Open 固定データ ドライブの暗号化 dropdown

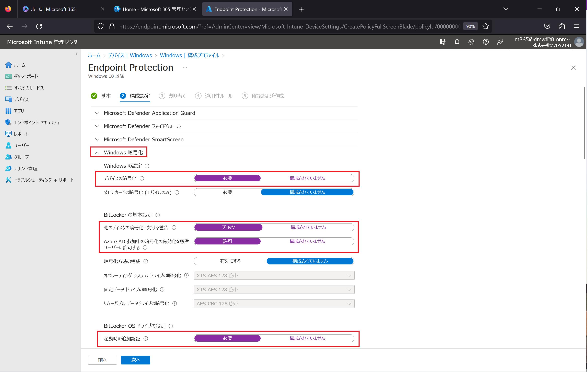[x=274, y=289]
